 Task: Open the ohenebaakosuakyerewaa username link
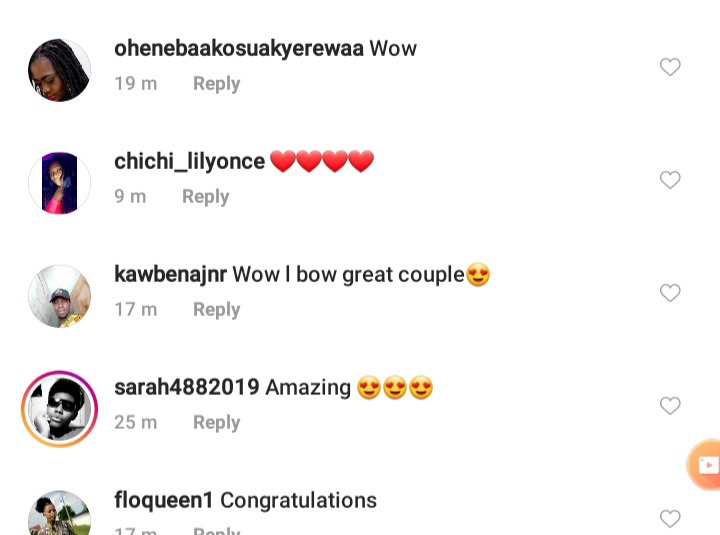239,49
